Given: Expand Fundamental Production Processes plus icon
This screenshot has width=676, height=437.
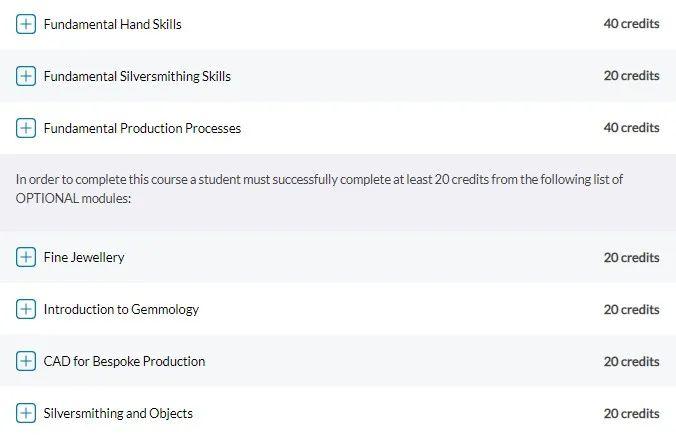Looking at the screenshot, I should coord(26,128).
